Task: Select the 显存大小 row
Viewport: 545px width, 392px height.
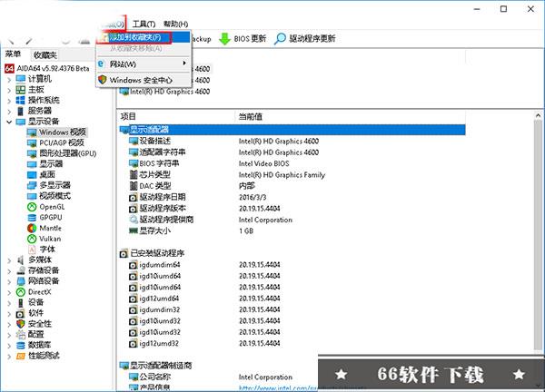Action: (x=292, y=230)
